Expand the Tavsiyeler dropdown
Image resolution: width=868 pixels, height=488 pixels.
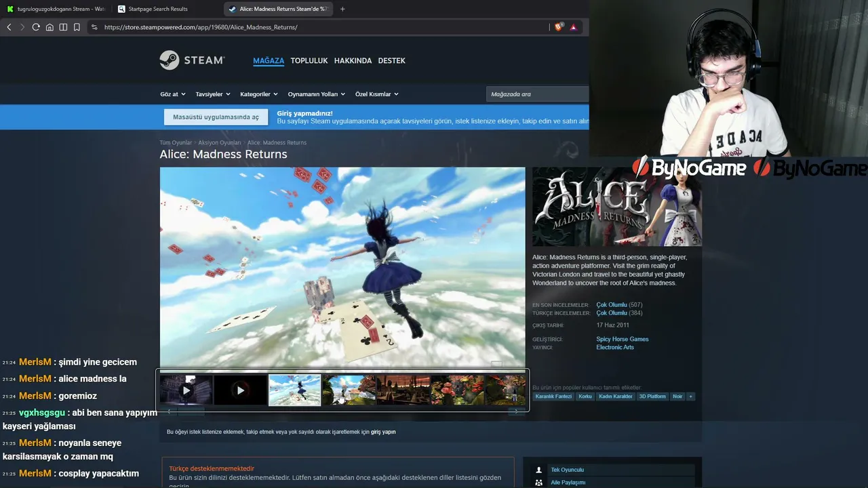click(x=213, y=94)
